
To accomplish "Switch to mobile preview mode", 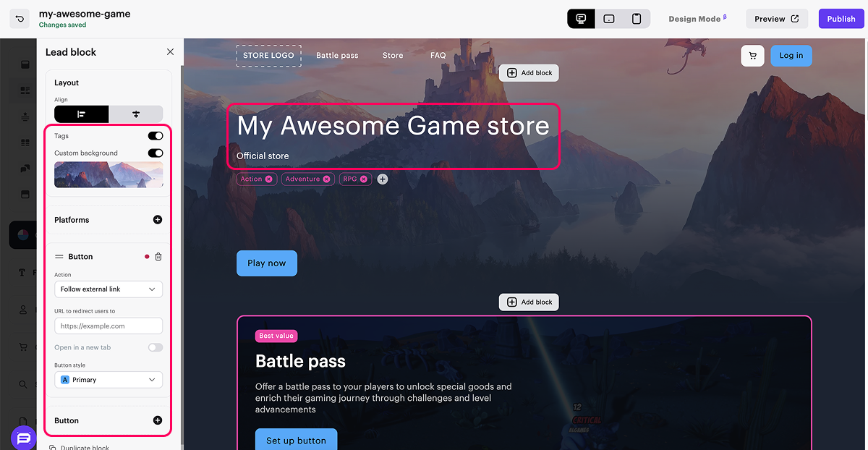I will click(x=637, y=19).
